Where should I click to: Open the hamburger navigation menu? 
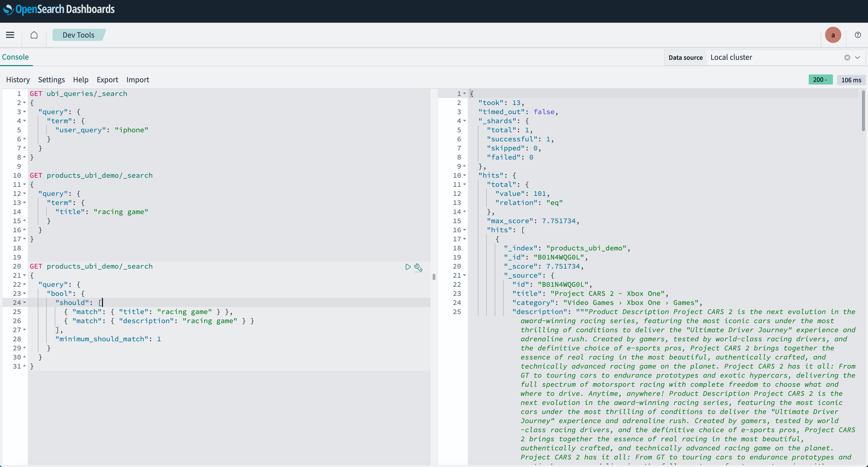10,35
